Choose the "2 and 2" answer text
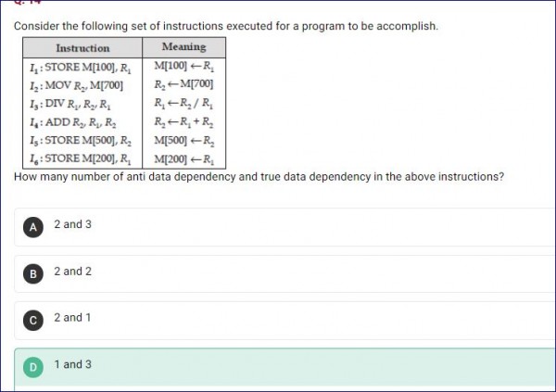The width and height of the screenshot is (556, 392). click(x=72, y=272)
